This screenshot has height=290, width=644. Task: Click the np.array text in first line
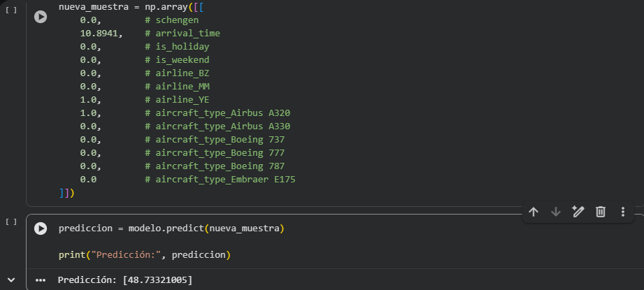(x=166, y=7)
